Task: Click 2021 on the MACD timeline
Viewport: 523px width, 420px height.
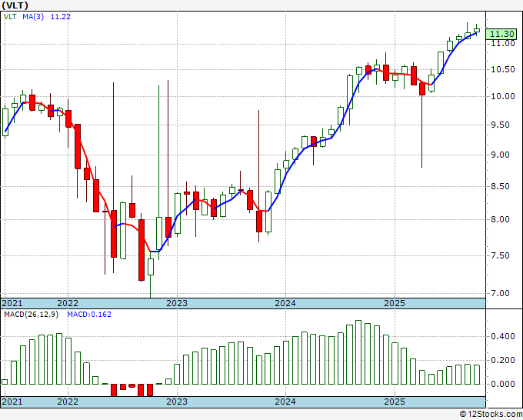Action: point(12,402)
